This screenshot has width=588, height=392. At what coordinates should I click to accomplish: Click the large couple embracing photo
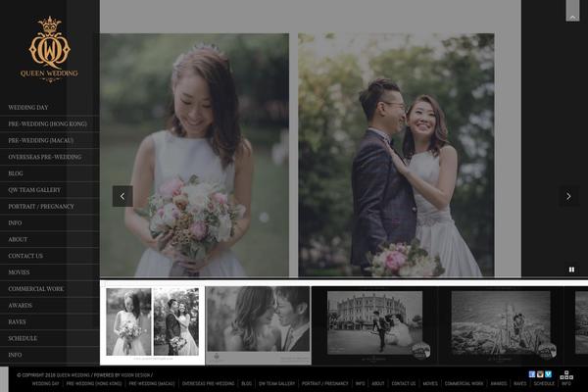pos(396,155)
